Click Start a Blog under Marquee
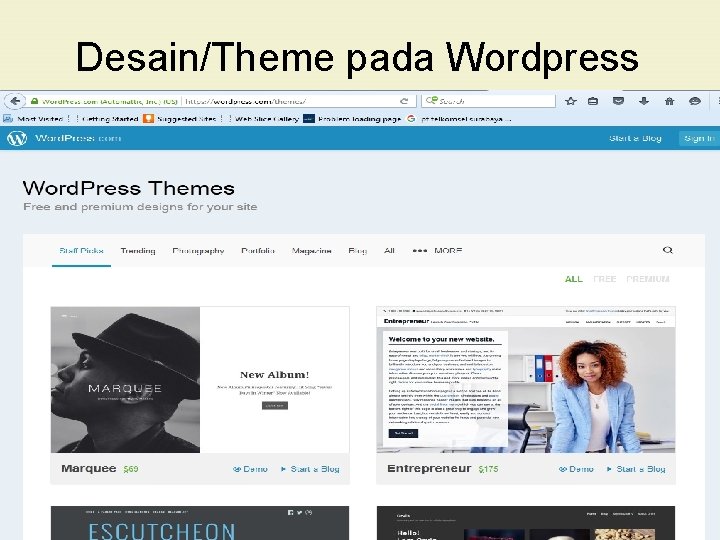 click(310, 469)
